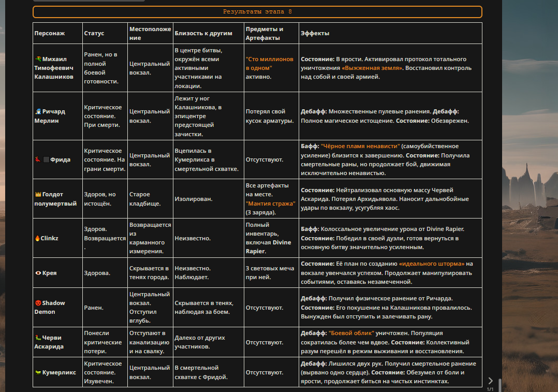Click status "Понесли критические потери."
This screenshot has width=558, height=392.
[x=103, y=342]
